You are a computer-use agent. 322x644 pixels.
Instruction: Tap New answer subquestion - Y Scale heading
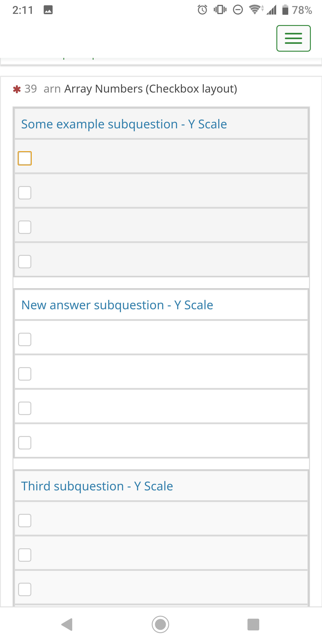117,305
